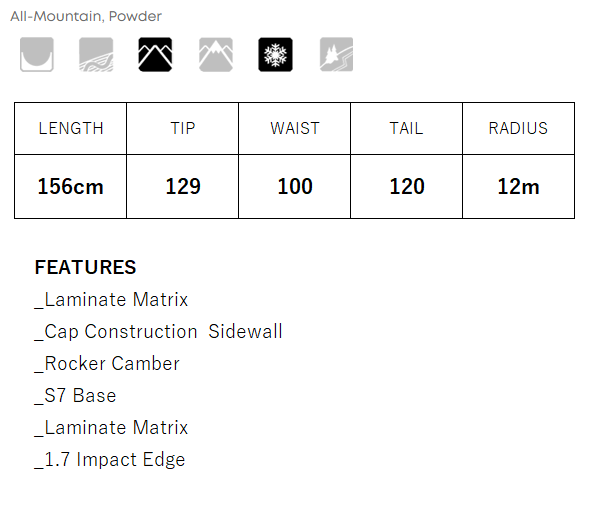Click the black snowflake powder icon
The height and width of the screenshot is (506, 590).
(x=275, y=54)
